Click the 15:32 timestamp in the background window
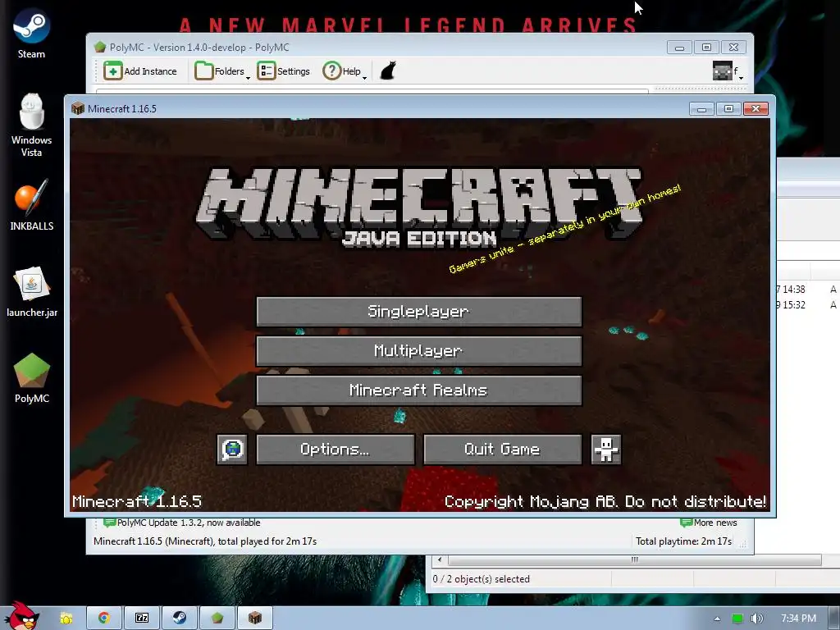Screen dimensions: 840x630 (793, 305)
